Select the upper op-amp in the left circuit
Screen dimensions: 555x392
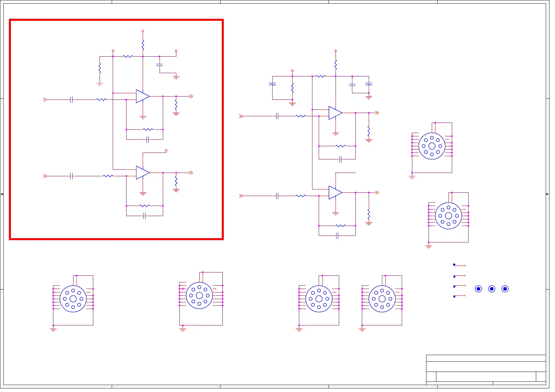[x=143, y=96]
